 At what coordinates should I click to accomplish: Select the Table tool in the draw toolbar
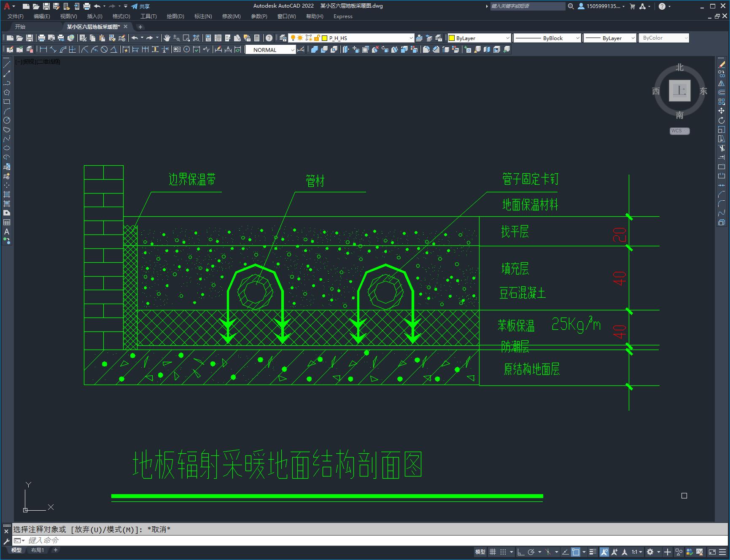[7, 222]
